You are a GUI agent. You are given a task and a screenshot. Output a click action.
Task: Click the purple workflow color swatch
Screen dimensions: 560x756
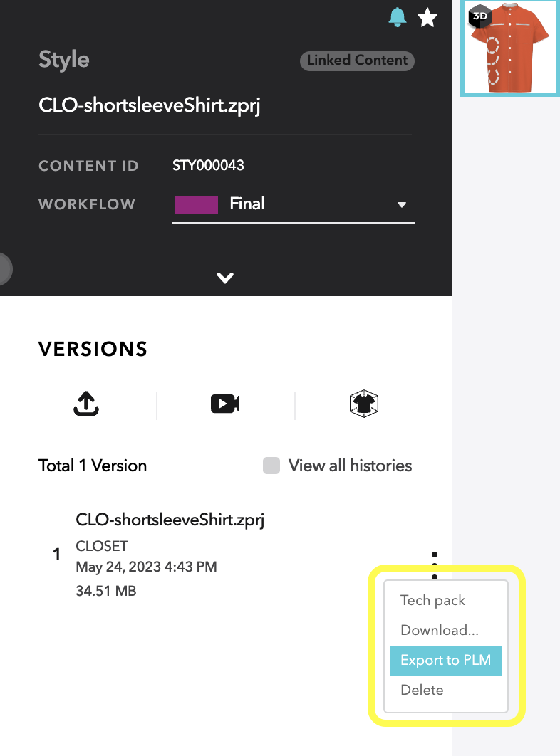[x=196, y=205]
